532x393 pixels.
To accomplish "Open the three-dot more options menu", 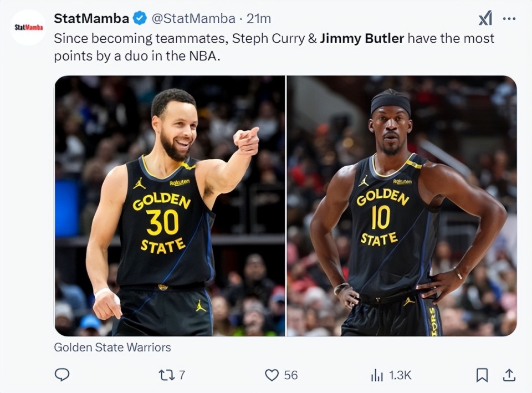I will [509, 19].
